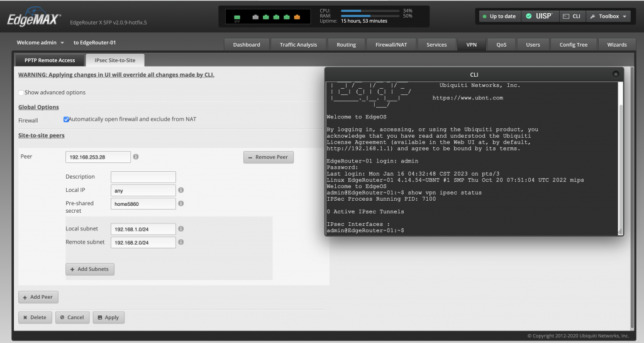Image resolution: width=644 pixels, height=343 pixels.
Task: Click the Add Subnets button
Action: click(x=90, y=269)
